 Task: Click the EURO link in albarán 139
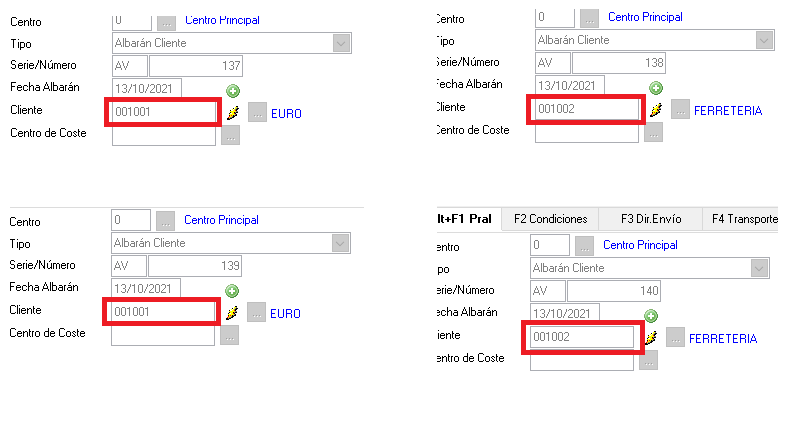(285, 313)
